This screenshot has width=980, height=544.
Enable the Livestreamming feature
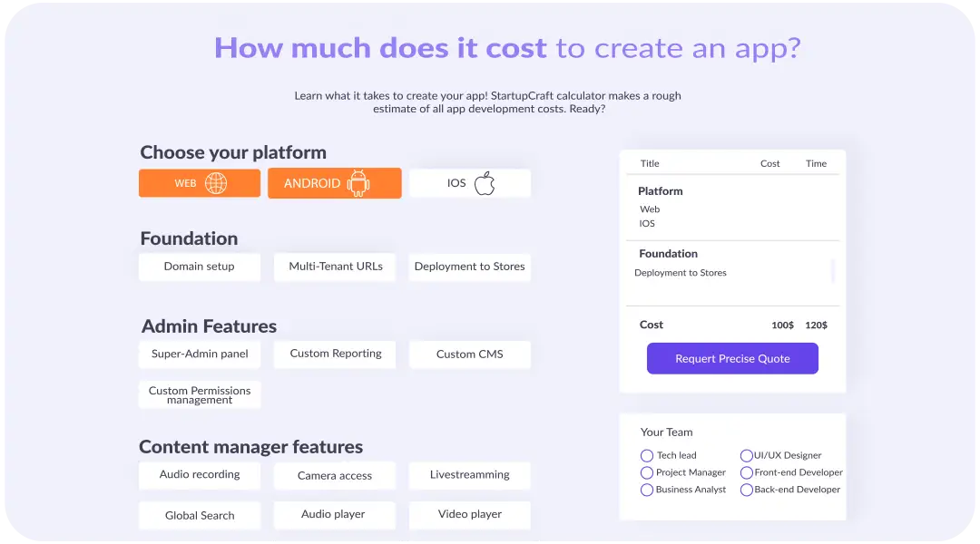[470, 475]
